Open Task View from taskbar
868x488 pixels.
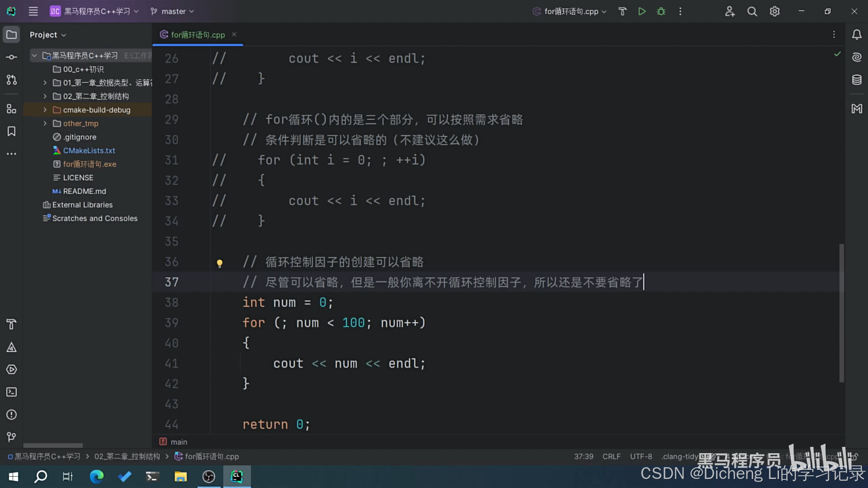click(68, 476)
